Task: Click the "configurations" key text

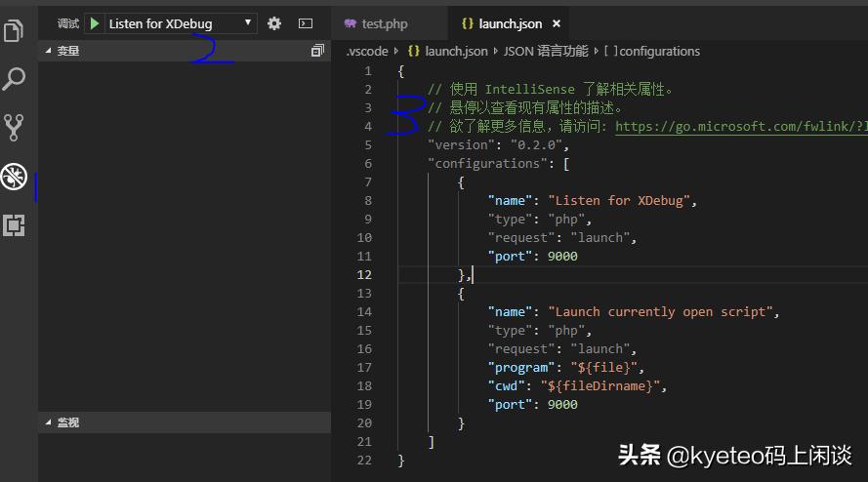Action: click(x=487, y=163)
